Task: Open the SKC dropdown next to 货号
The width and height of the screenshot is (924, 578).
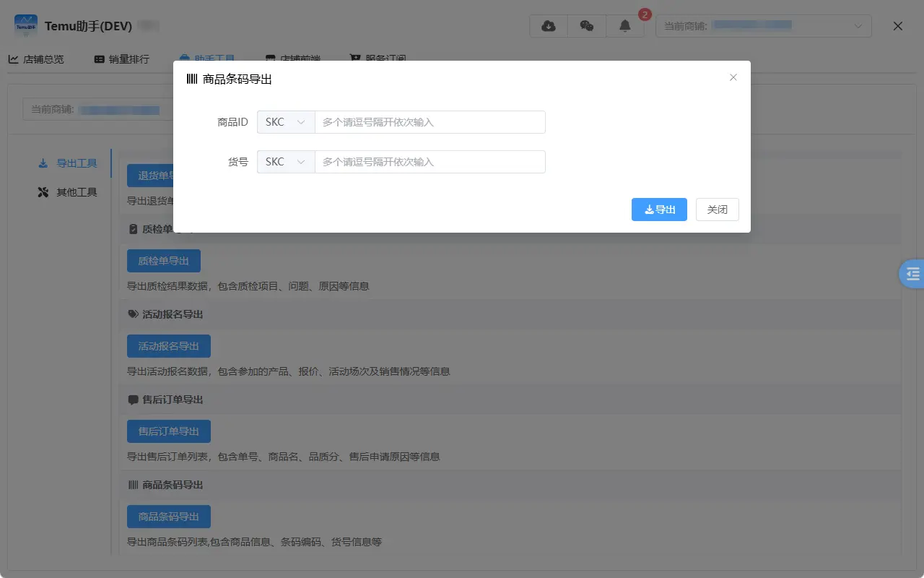Action: click(x=285, y=161)
